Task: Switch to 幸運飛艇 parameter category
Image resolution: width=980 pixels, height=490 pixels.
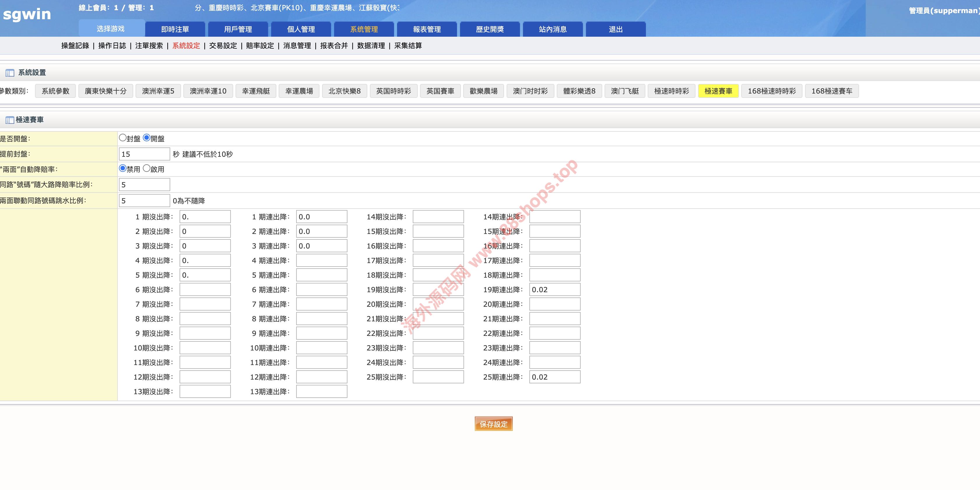Action: coord(256,91)
